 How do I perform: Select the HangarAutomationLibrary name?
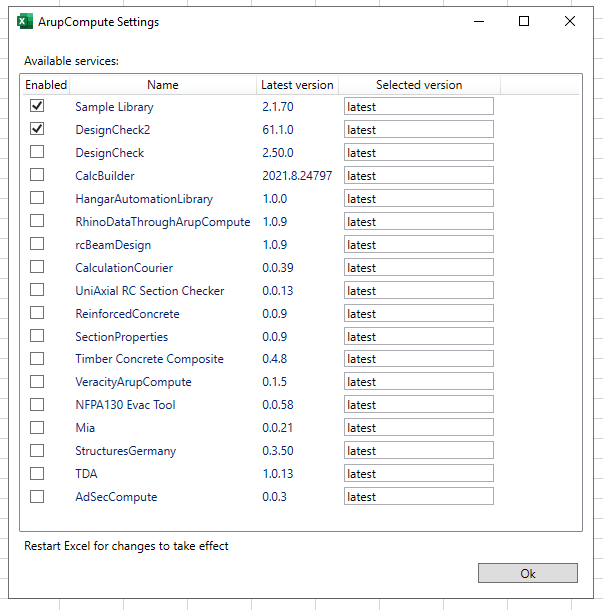(144, 199)
